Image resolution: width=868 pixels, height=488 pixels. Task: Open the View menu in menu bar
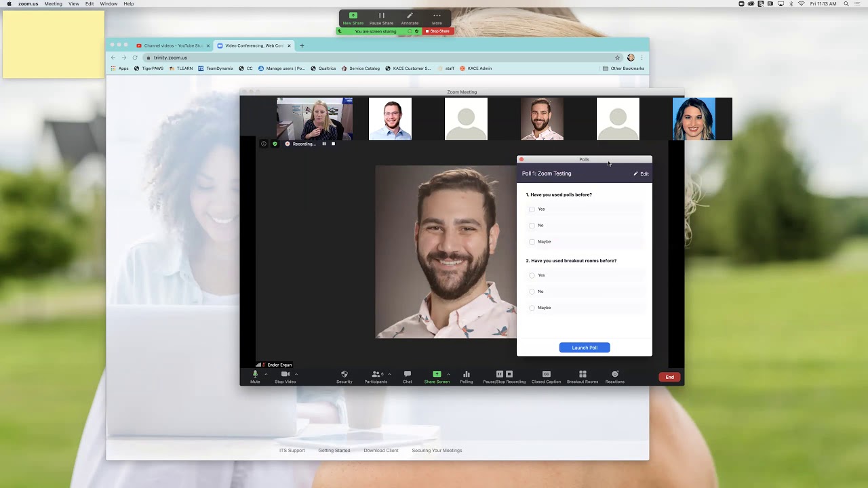point(74,4)
